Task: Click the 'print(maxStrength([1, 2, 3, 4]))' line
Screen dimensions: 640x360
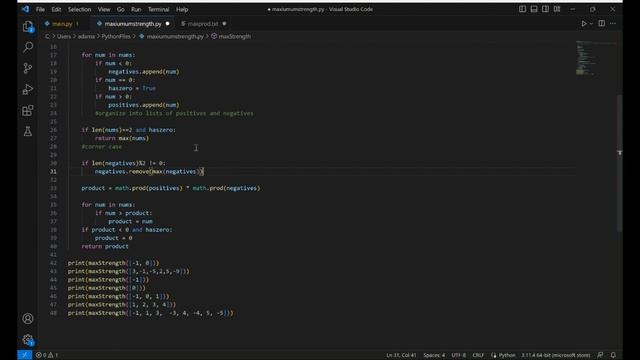Action: (x=122, y=304)
